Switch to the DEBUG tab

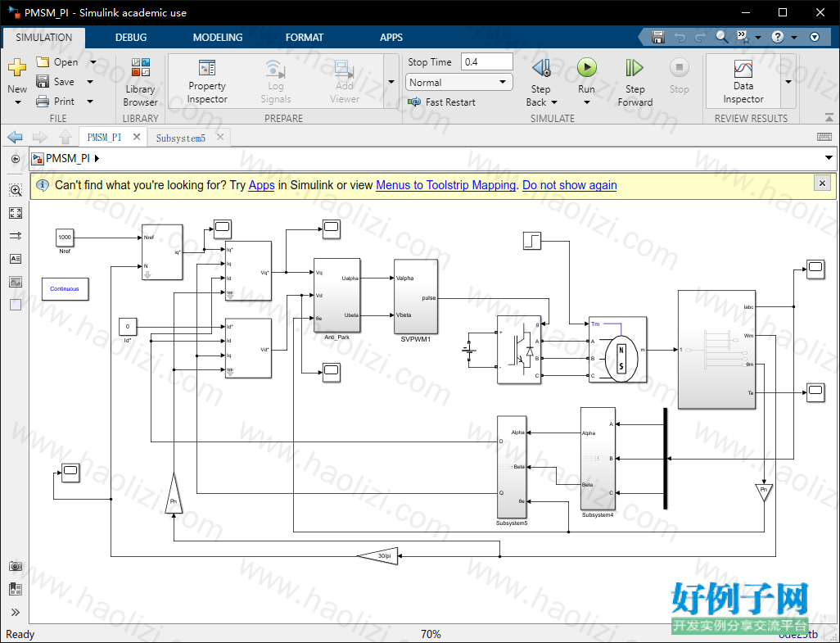coord(131,38)
